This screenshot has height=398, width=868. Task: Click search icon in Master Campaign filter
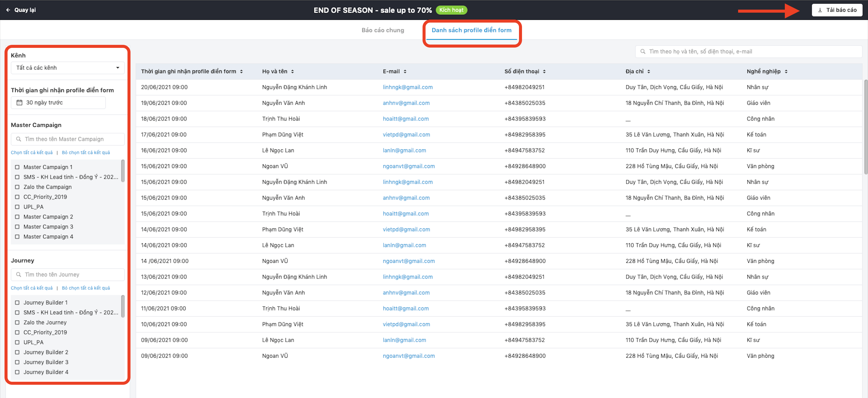pyautogui.click(x=18, y=139)
